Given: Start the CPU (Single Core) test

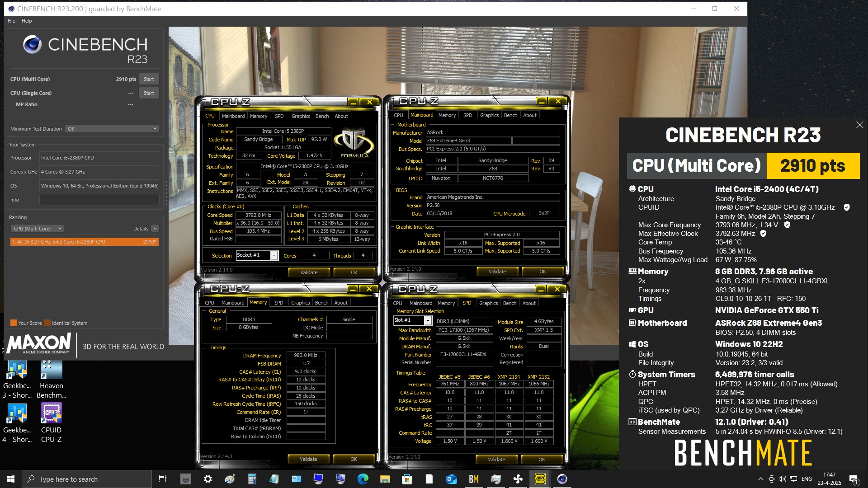Looking at the screenshot, I should click(x=149, y=93).
